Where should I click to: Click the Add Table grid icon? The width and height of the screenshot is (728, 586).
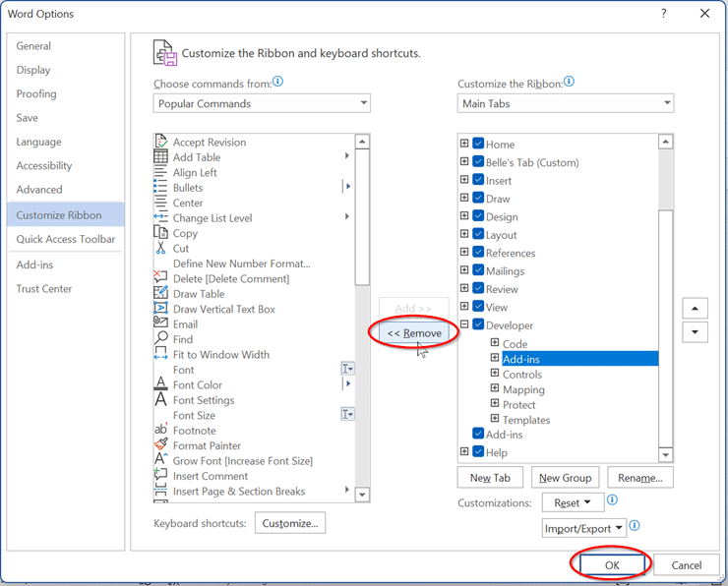point(160,156)
